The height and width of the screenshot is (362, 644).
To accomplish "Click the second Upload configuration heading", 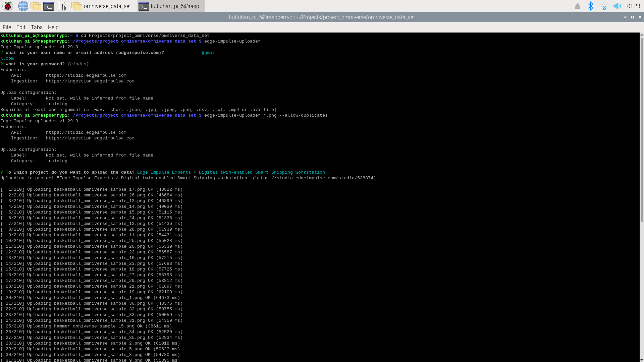I will (x=29, y=149).
